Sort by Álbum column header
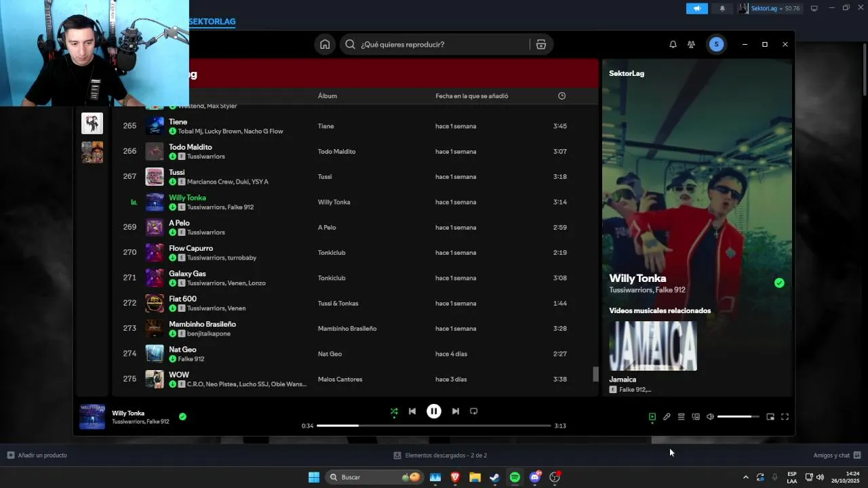This screenshot has width=868, height=488. (x=328, y=96)
